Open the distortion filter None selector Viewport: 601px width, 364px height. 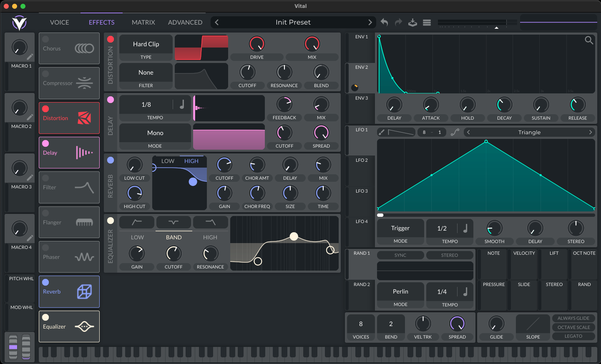point(146,73)
